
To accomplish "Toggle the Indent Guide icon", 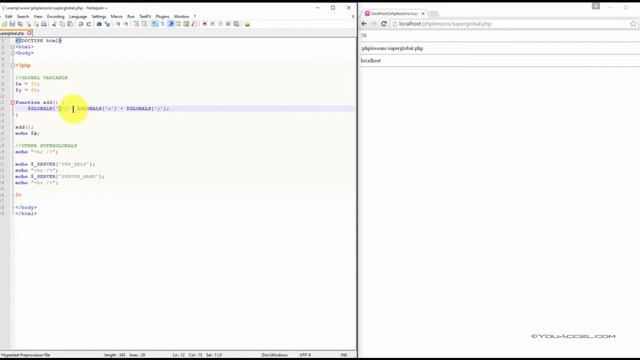I will (x=171, y=24).
